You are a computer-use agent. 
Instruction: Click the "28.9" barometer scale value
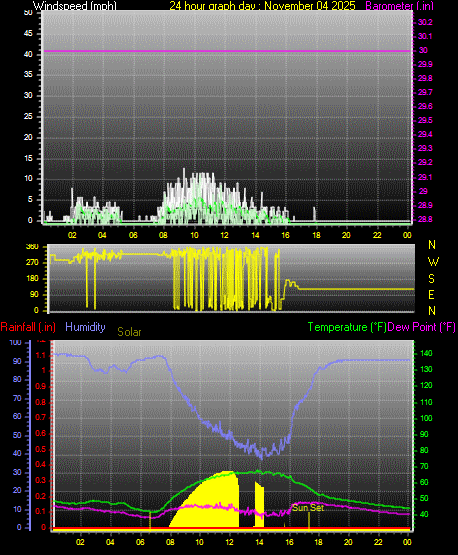coord(425,206)
